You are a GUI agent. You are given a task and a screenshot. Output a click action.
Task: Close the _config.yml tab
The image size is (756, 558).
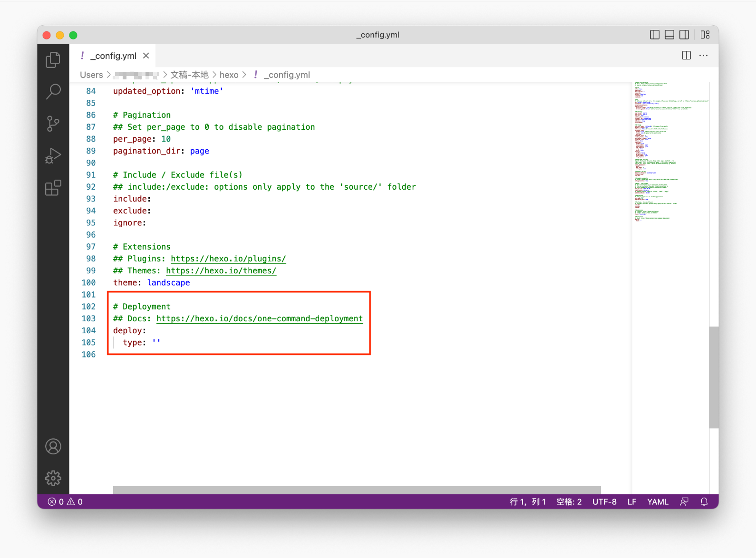pos(146,56)
